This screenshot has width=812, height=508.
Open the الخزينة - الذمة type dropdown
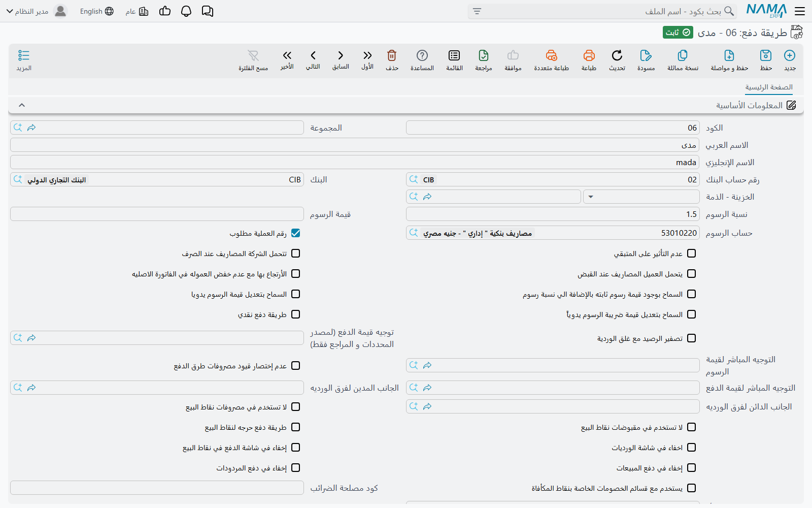(x=641, y=197)
